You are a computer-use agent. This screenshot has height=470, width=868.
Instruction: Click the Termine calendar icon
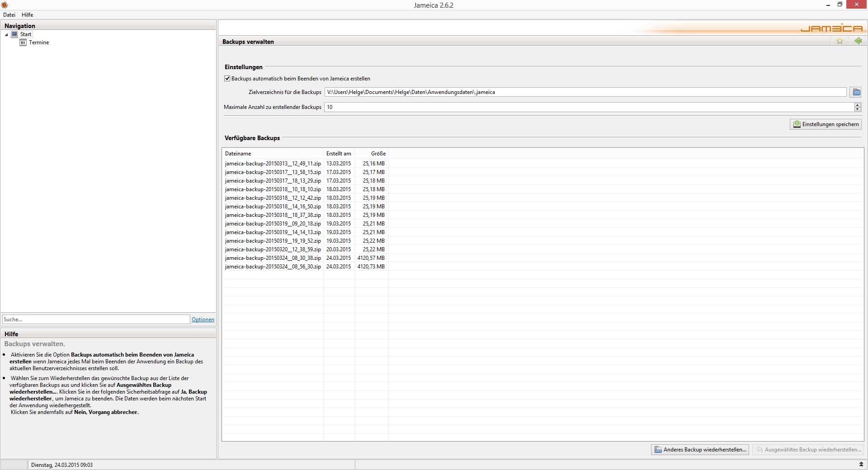tap(23, 42)
